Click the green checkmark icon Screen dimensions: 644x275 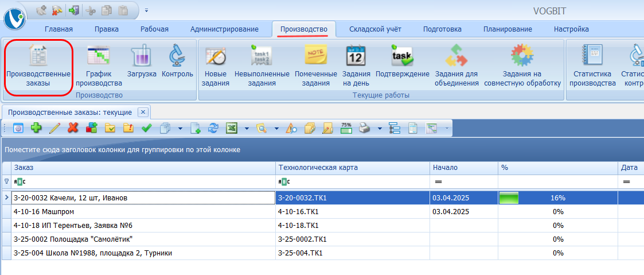146,128
